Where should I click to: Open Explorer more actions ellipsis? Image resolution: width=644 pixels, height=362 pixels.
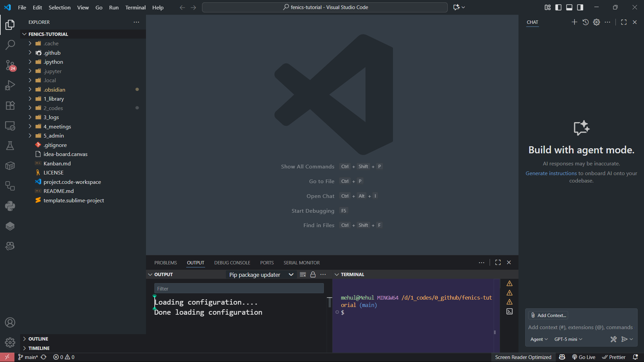pos(136,22)
